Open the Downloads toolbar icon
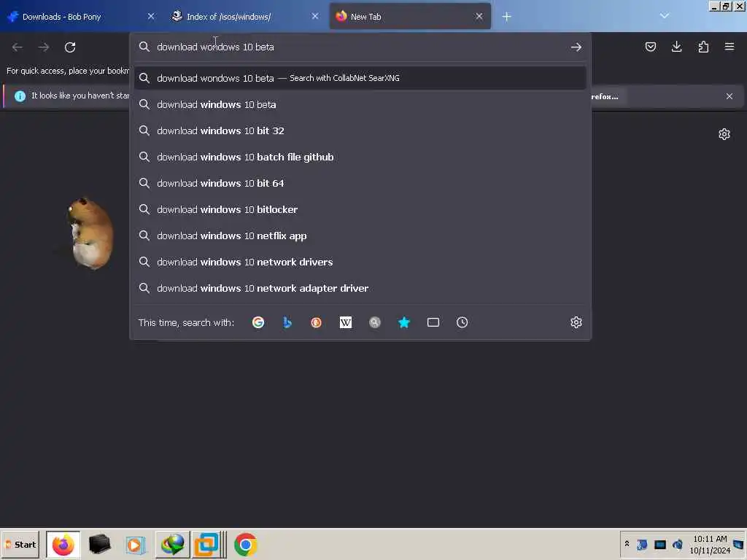 676,47
